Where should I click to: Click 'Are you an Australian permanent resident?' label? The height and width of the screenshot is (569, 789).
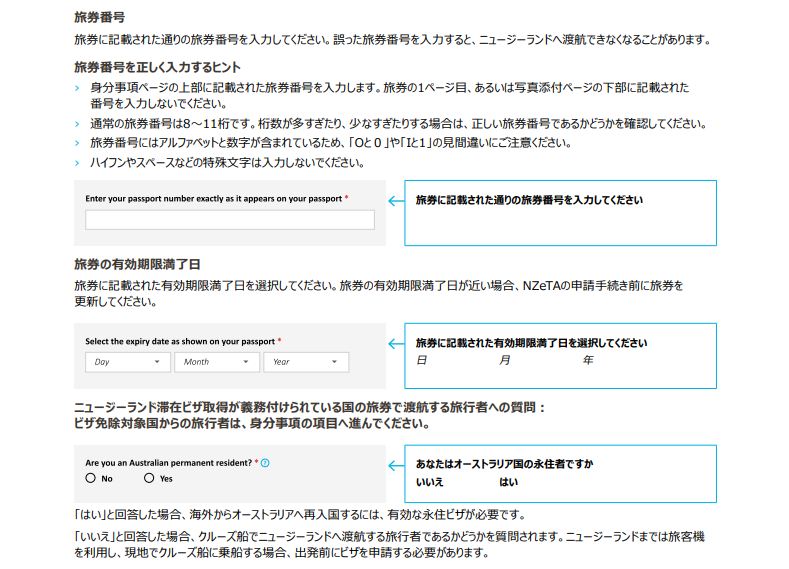point(169,463)
